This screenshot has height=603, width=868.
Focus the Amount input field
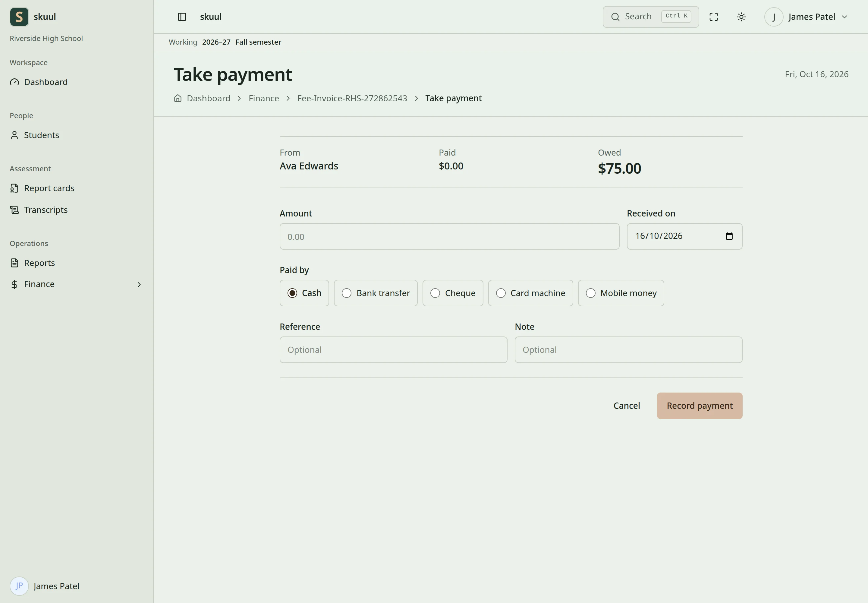[449, 236]
